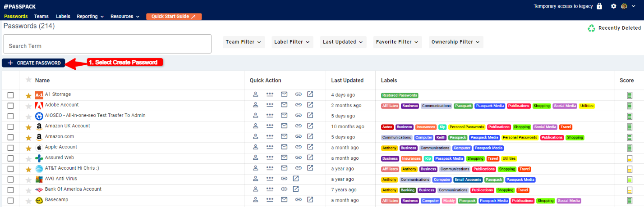Sort by the Name column header
The image size is (644, 207).
point(42,81)
